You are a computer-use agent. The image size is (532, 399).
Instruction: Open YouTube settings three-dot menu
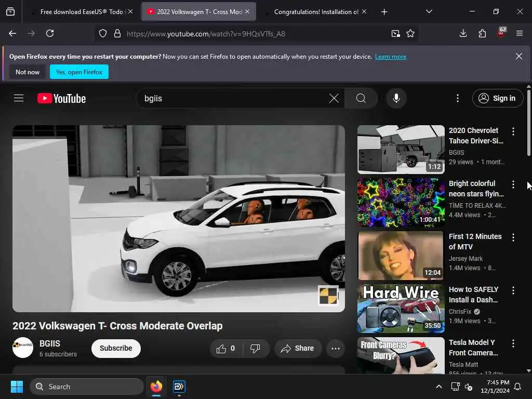coord(458,98)
